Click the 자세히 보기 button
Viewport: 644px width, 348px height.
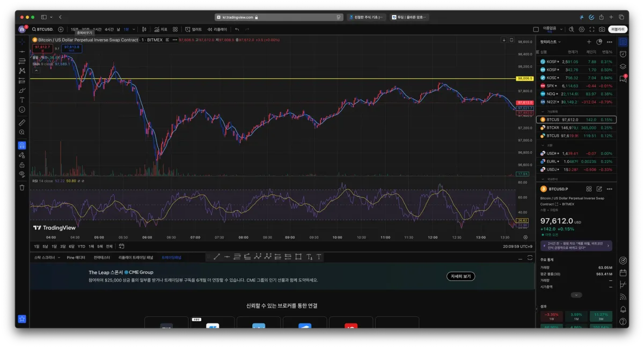pyautogui.click(x=460, y=276)
